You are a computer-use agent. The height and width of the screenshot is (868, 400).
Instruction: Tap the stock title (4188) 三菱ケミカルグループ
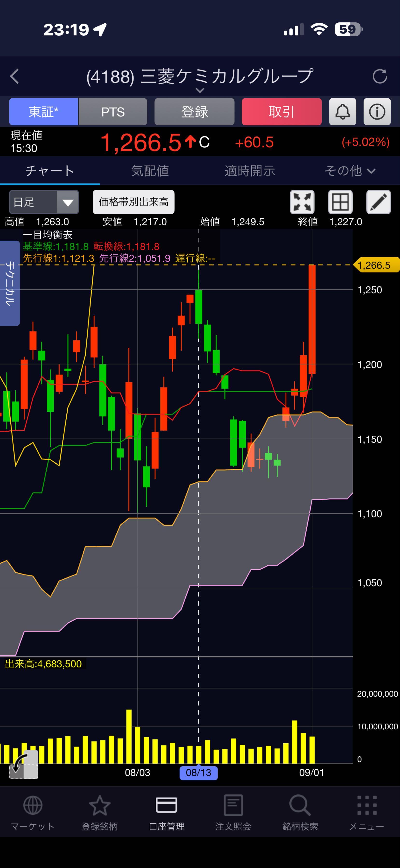coord(200,76)
